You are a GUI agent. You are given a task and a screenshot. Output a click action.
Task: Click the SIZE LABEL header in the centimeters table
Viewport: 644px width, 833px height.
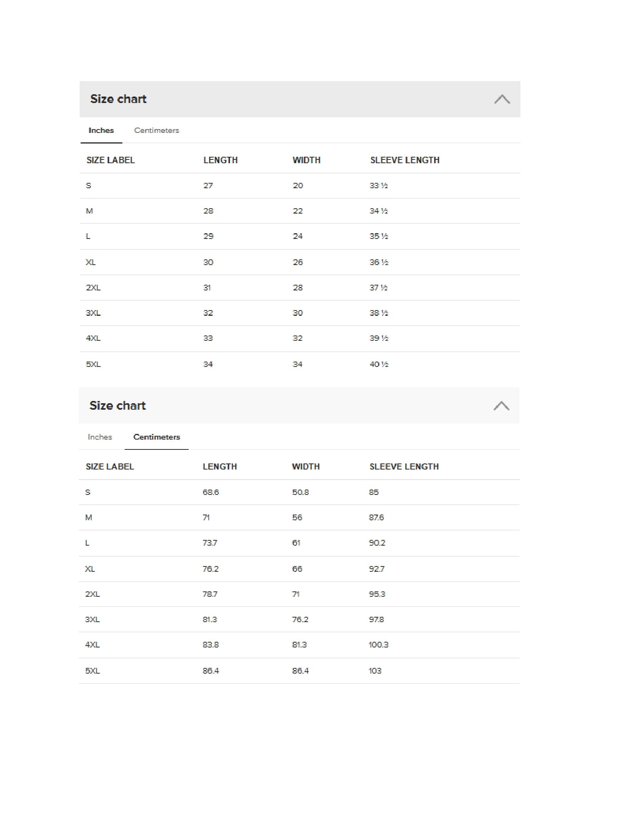110,467
